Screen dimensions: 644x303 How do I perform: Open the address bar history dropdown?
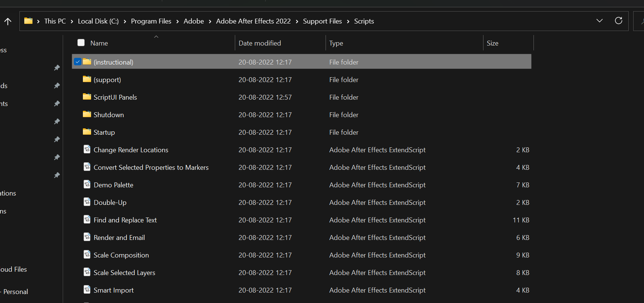coord(599,21)
